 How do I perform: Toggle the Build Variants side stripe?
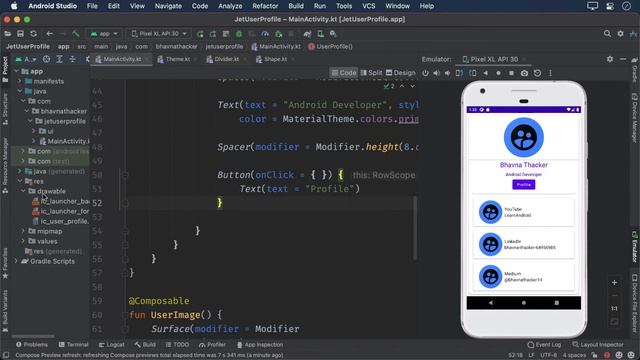pos(5,310)
